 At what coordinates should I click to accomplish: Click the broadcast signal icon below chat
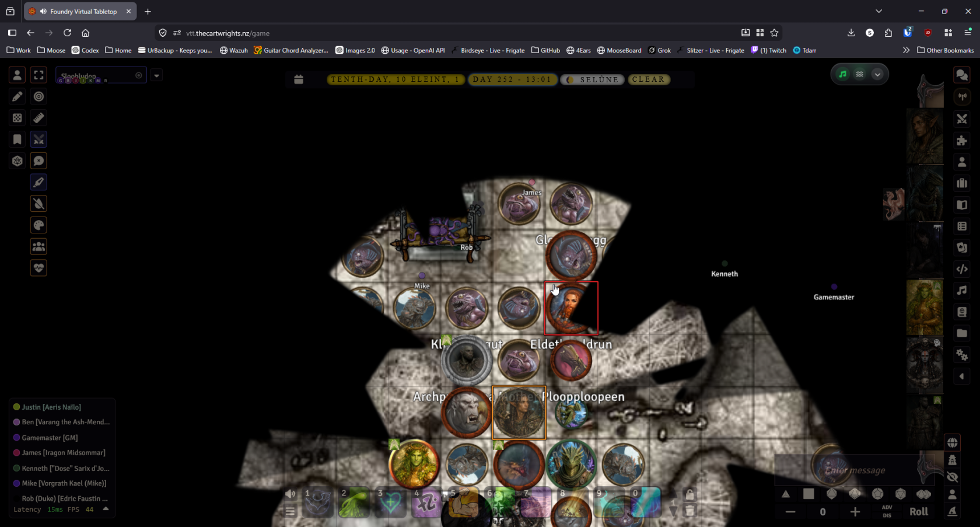962,97
